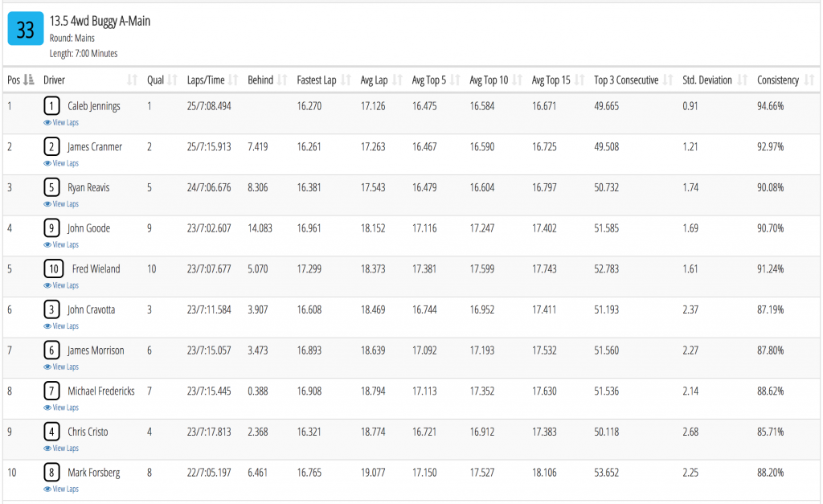Click consistency value 88.62%
Viewport: 823px width, 504px height.
coord(770,391)
